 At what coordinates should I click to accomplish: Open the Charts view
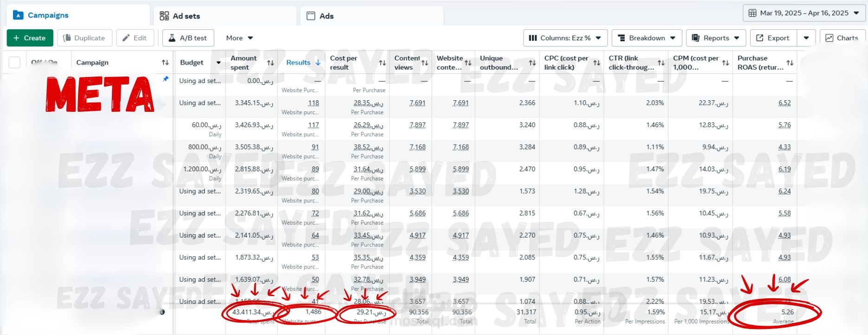(x=842, y=38)
